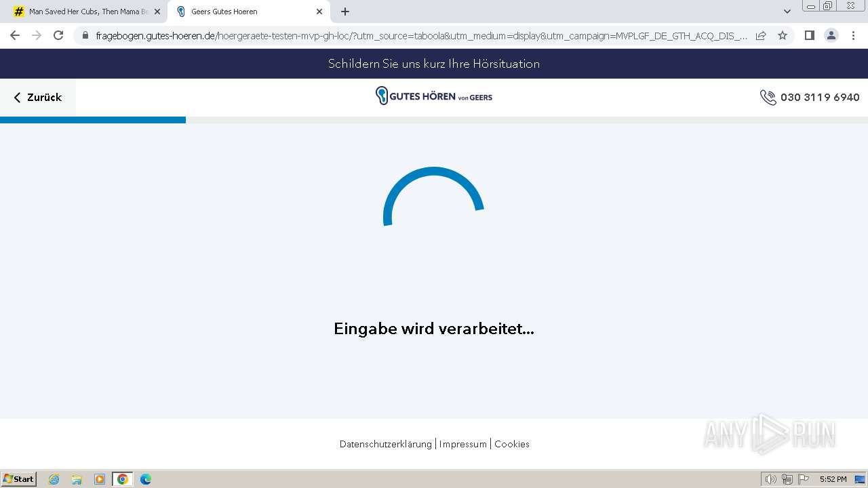This screenshot has height=488, width=868.
Task: Restore down the Chrome window
Action: (x=828, y=6)
